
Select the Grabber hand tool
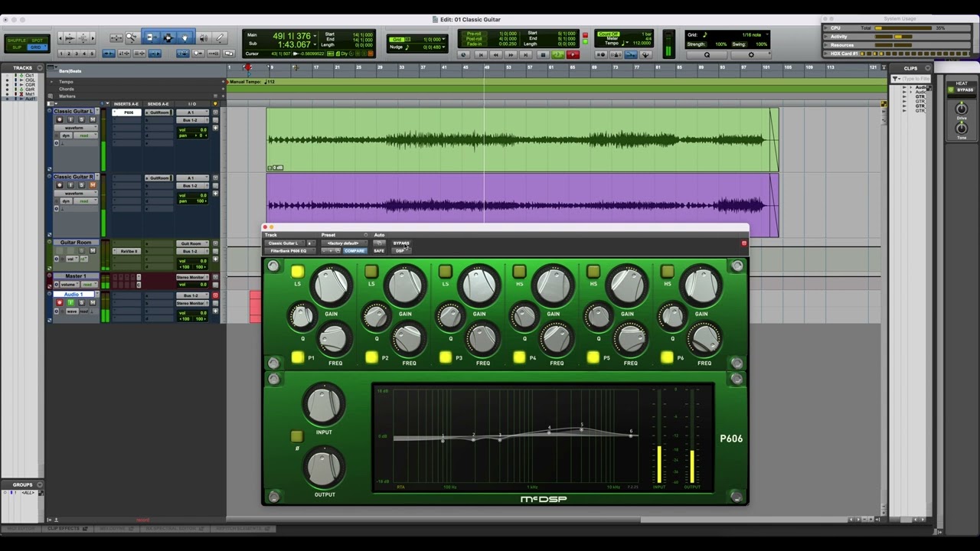tap(185, 37)
